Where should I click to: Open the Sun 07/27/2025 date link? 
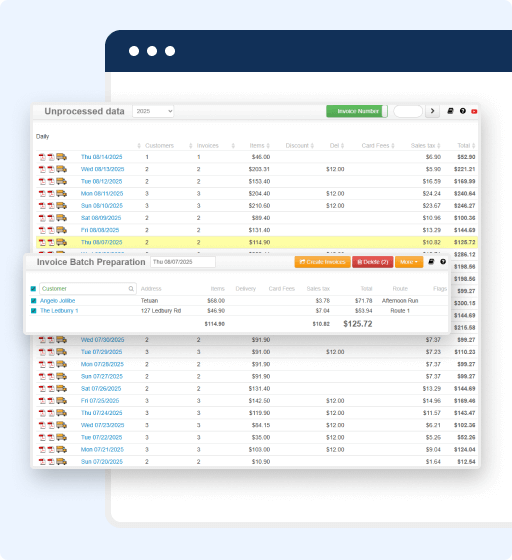102,376
